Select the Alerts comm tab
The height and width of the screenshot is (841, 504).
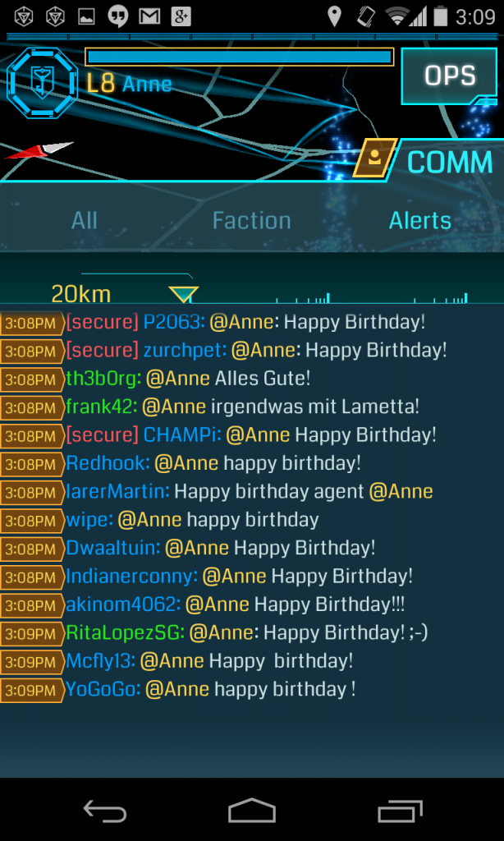420,220
